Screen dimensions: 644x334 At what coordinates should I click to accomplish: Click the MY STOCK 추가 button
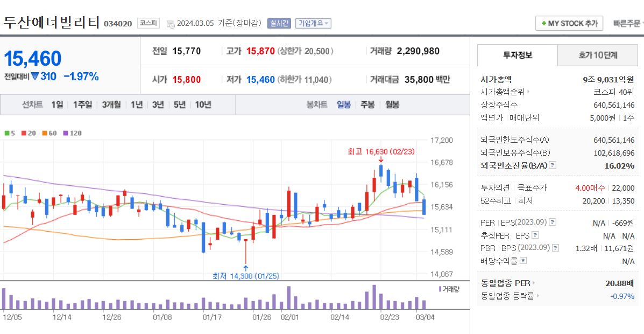click(x=569, y=24)
